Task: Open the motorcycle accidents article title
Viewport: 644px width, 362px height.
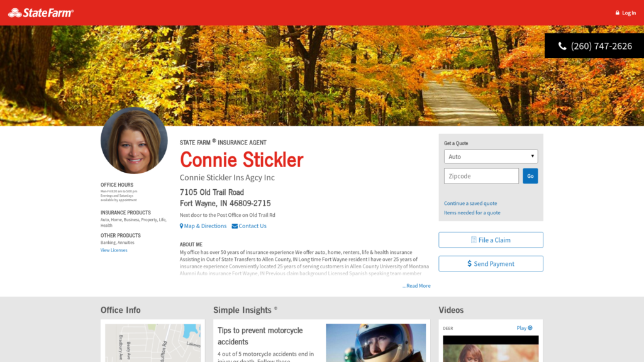Action: coord(260,336)
